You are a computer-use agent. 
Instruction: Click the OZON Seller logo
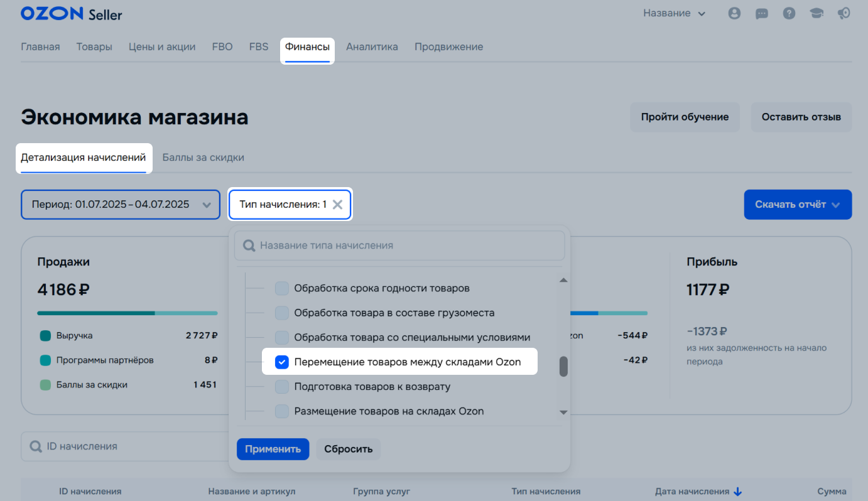point(71,14)
